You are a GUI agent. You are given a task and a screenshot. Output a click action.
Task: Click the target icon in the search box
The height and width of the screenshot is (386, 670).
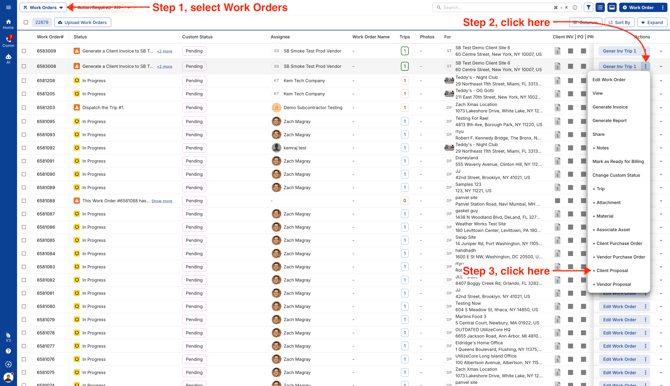click(575, 7)
